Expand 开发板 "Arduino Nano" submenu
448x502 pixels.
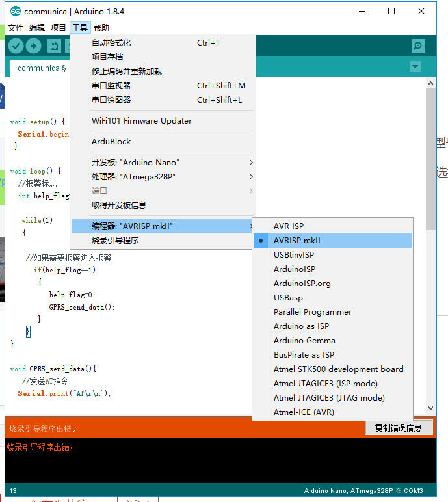click(x=163, y=163)
